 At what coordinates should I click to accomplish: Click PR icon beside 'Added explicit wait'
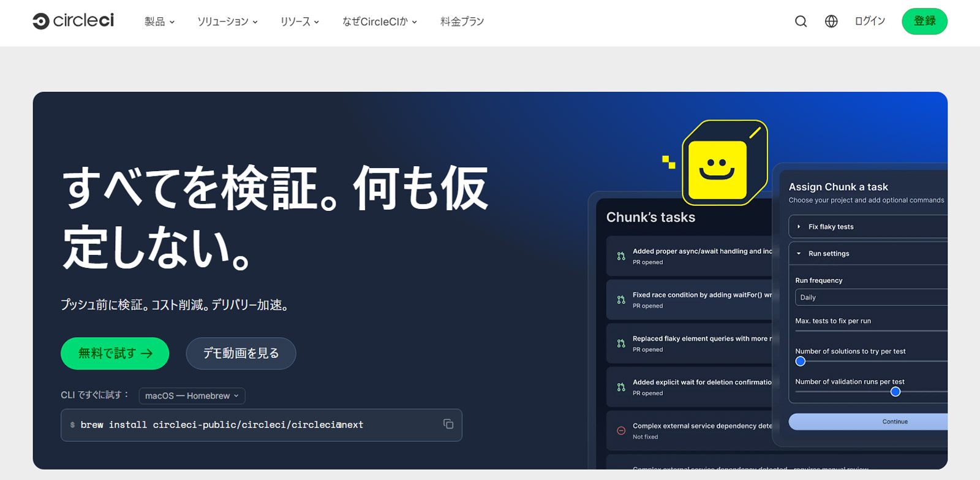tap(621, 387)
